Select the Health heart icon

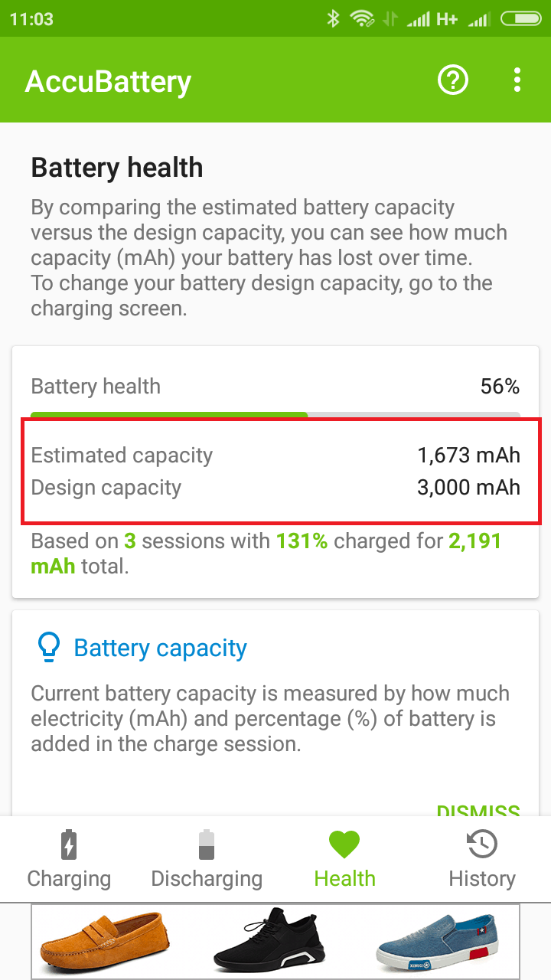click(344, 845)
